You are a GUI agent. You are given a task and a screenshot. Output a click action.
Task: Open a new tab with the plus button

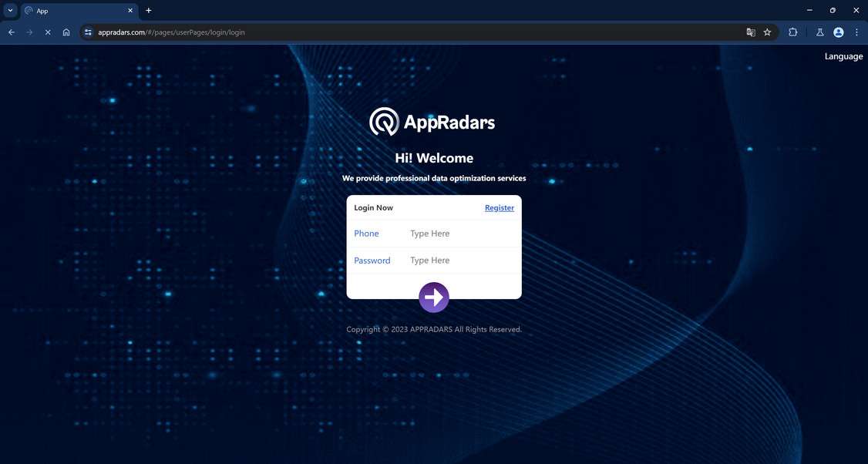click(x=147, y=10)
